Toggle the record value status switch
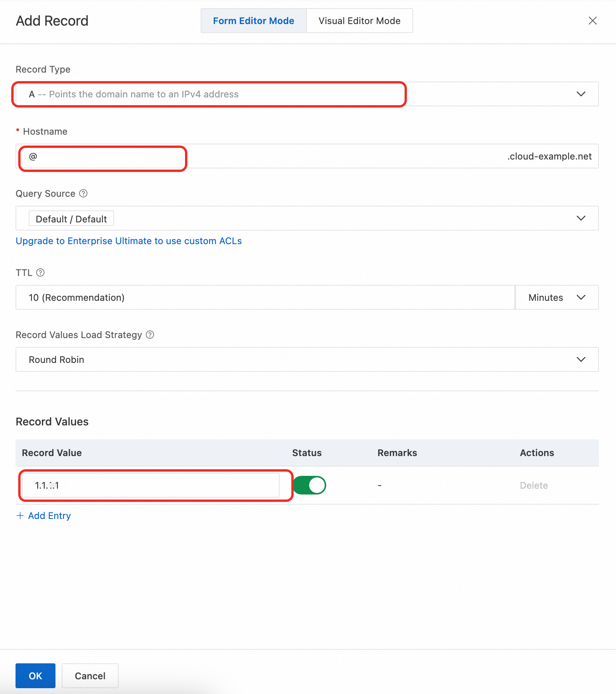Image resolution: width=616 pixels, height=694 pixels. [310, 485]
